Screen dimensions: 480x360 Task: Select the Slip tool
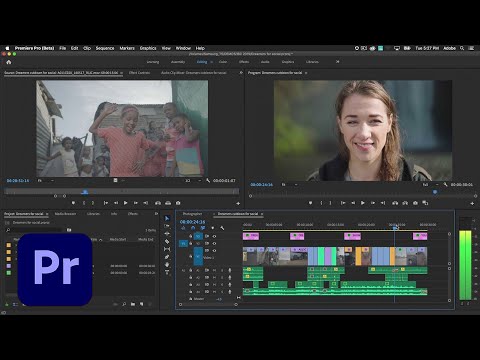pyautogui.click(x=167, y=249)
